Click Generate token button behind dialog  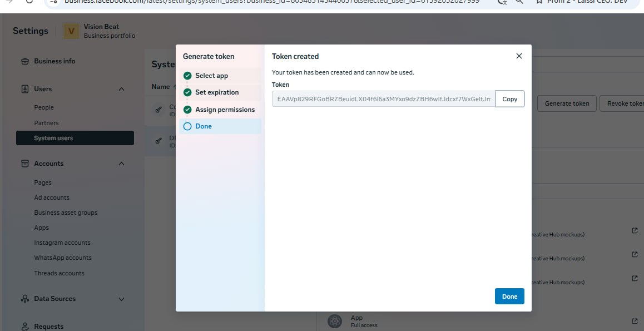coord(567,103)
